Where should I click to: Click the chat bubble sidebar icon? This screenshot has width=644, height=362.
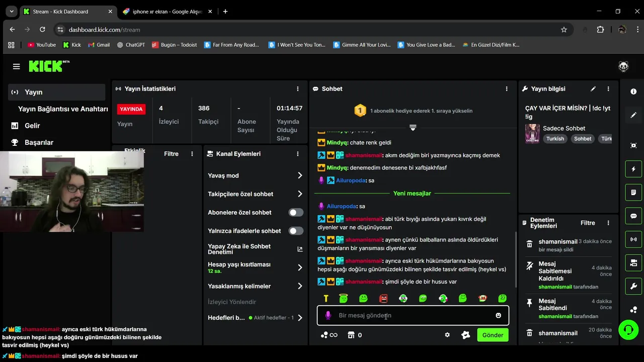point(633,216)
